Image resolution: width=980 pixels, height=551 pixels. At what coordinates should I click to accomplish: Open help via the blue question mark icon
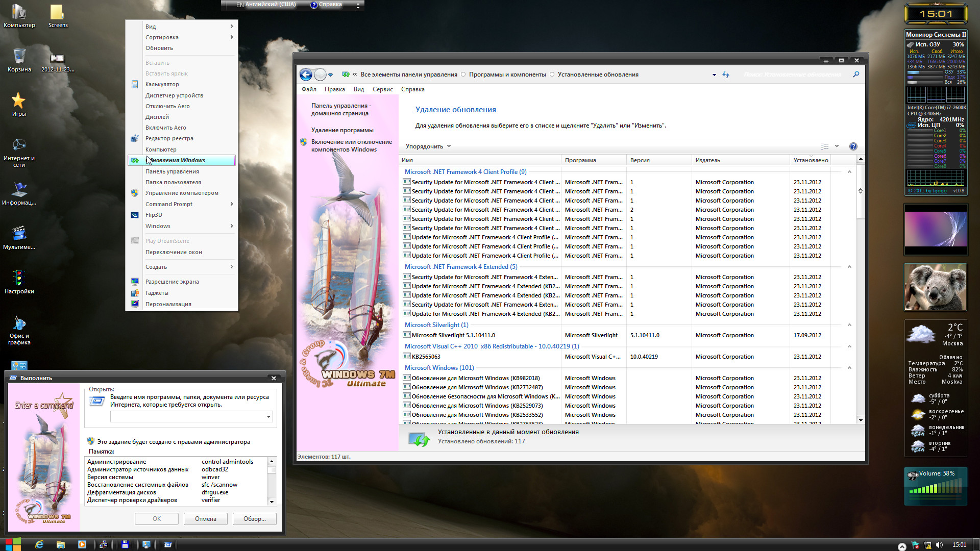click(x=853, y=146)
